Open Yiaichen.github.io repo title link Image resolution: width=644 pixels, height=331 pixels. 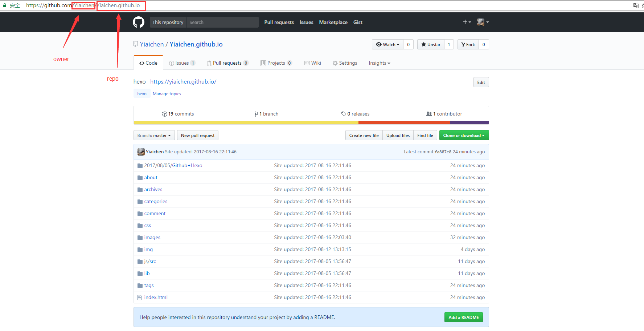pyautogui.click(x=196, y=44)
